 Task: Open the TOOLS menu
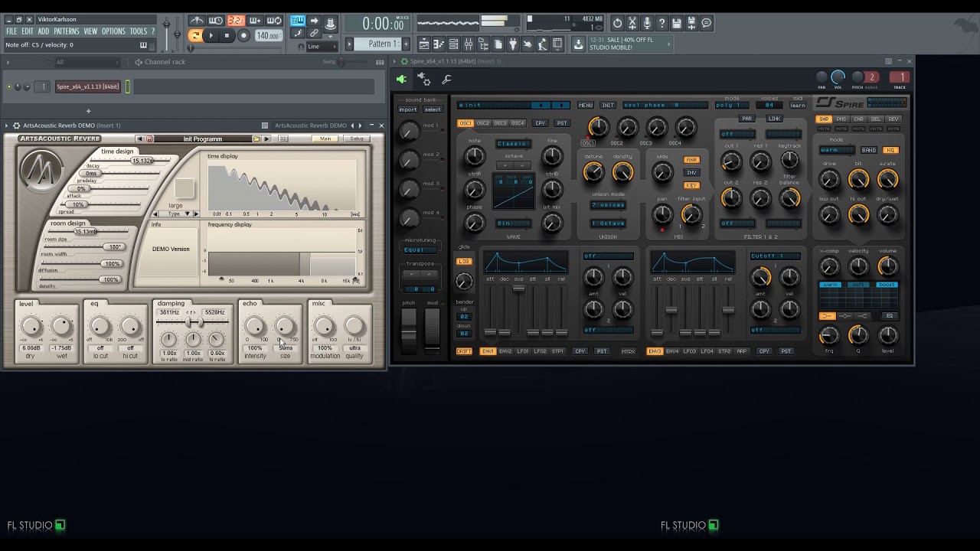pyautogui.click(x=139, y=31)
